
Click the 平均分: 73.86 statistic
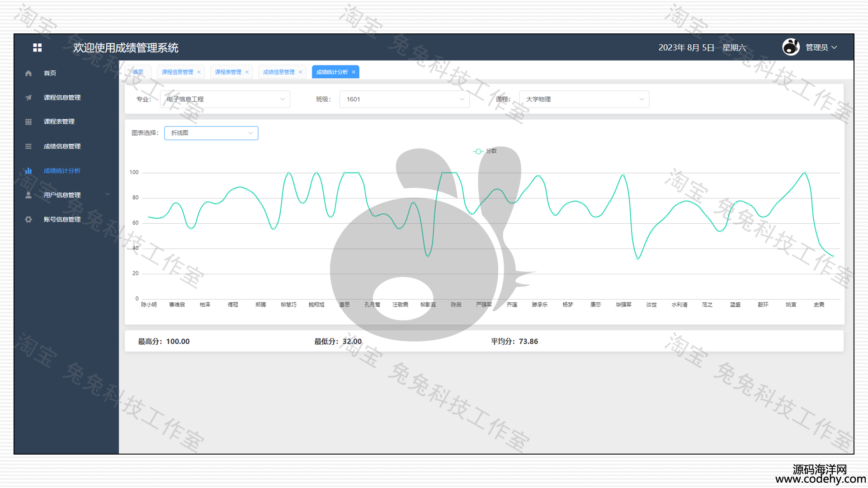(514, 342)
